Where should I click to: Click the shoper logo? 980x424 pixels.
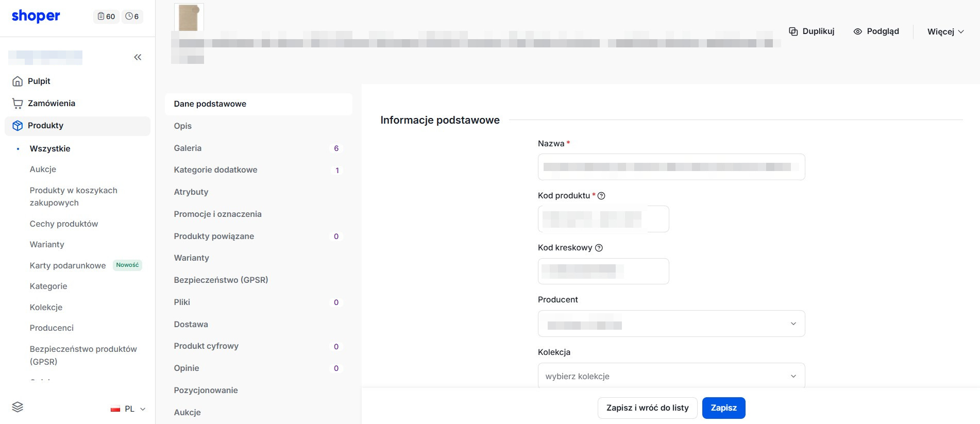pyautogui.click(x=36, y=16)
